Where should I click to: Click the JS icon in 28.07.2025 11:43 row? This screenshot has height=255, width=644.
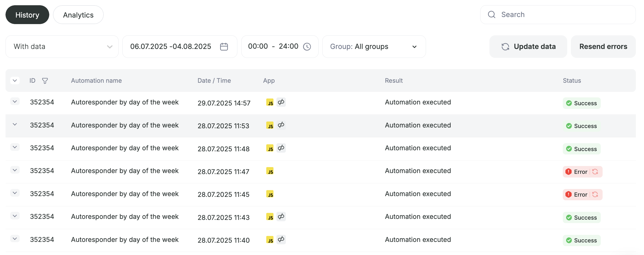coord(270,217)
